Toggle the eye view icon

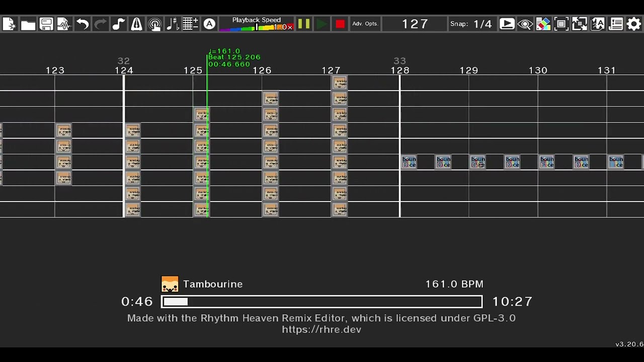coord(525,24)
